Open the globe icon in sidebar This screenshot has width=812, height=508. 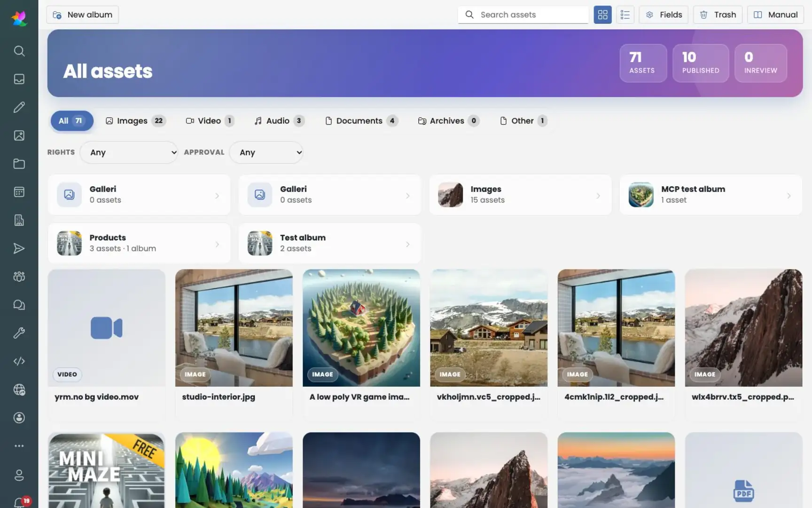coord(19,389)
